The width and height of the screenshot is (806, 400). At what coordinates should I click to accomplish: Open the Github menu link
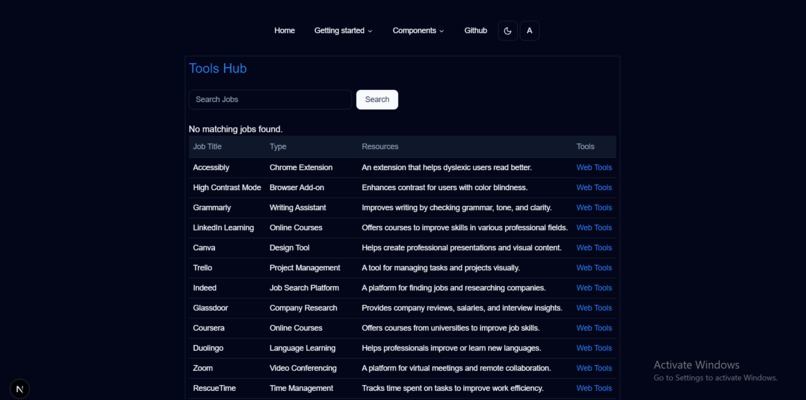coord(475,31)
